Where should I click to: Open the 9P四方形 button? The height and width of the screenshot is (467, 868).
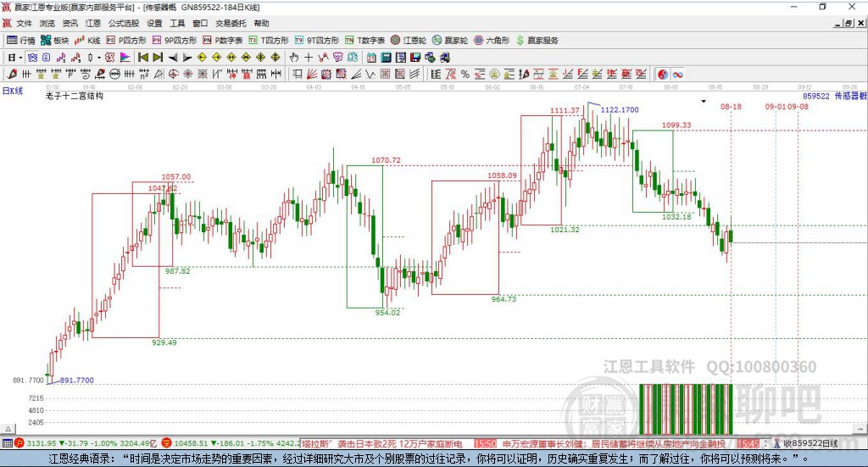[175, 41]
